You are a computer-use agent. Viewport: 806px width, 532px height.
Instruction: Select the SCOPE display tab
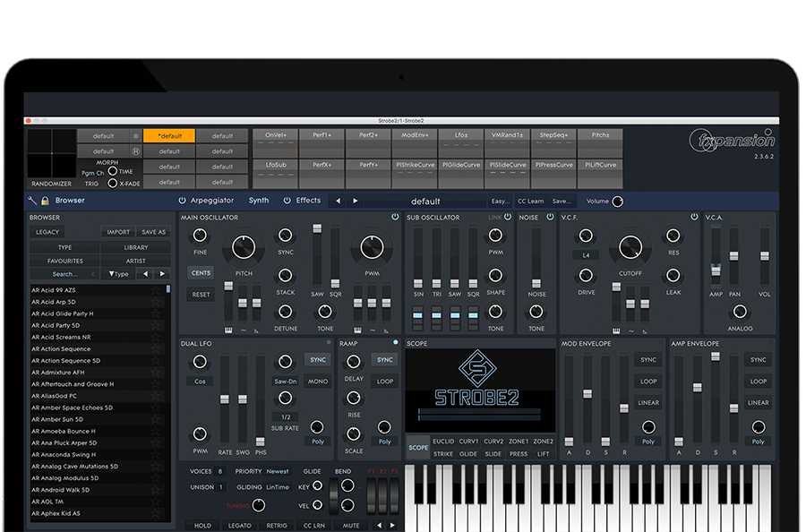coord(418,448)
